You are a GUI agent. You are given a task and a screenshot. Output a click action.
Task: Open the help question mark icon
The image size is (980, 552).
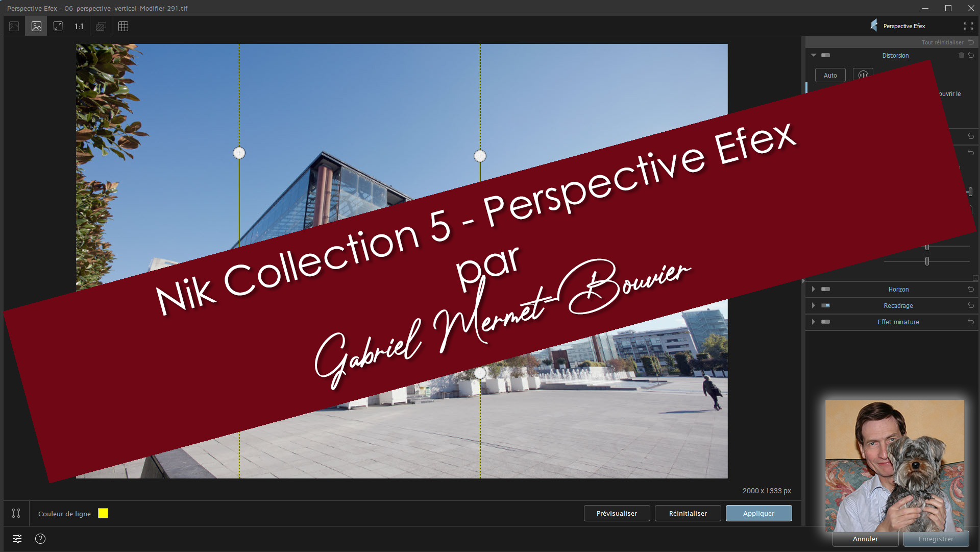point(40,539)
